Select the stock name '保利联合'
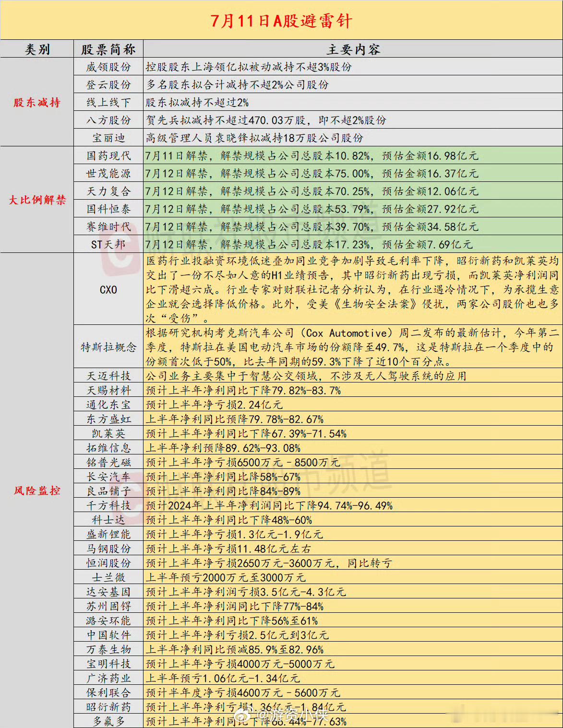Screen dimensions: 563x728 [x=108, y=692]
